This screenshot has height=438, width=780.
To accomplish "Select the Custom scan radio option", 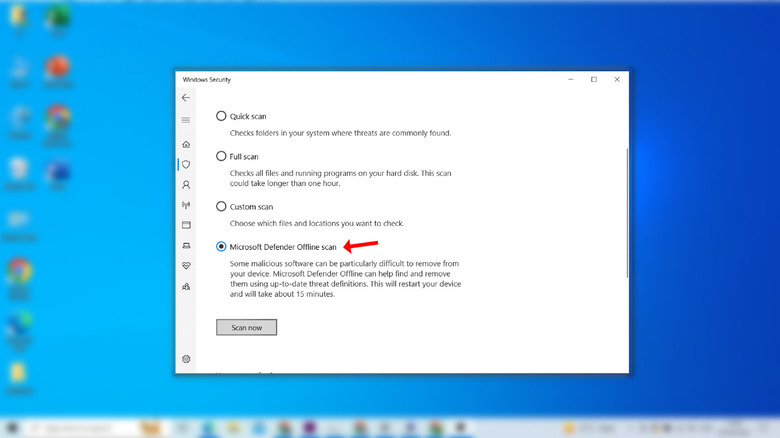I will click(221, 206).
